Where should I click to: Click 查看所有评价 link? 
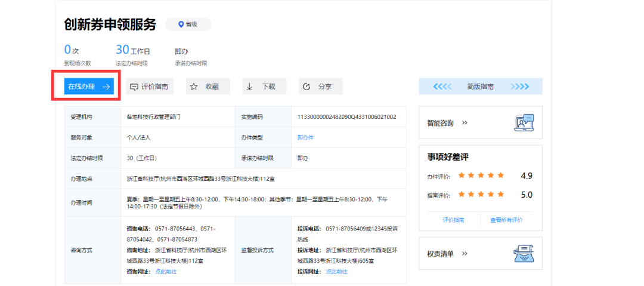(x=506, y=220)
